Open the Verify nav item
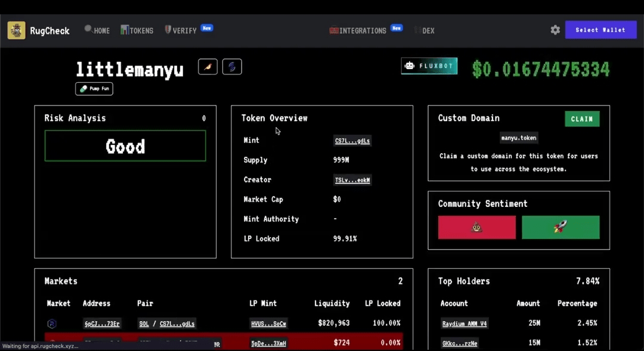644x351 pixels. tap(181, 30)
